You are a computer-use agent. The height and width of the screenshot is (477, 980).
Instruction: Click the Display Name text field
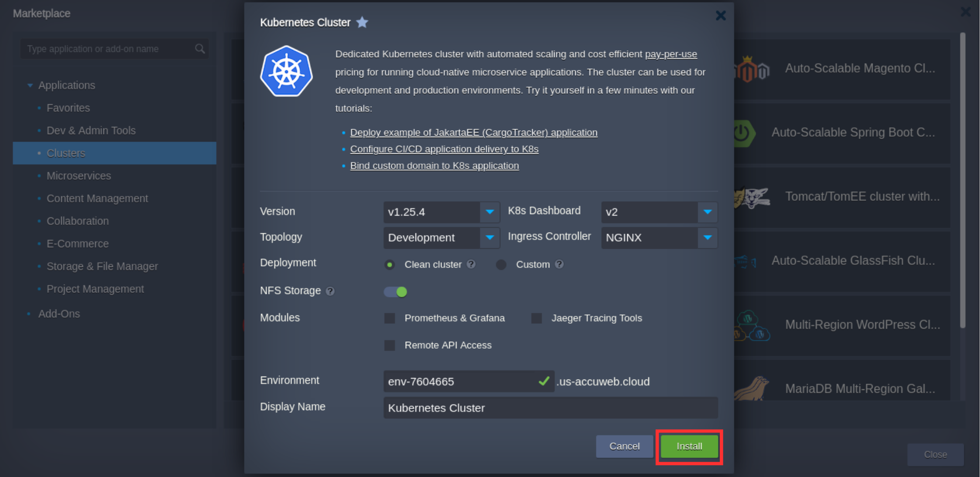tap(550, 408)
